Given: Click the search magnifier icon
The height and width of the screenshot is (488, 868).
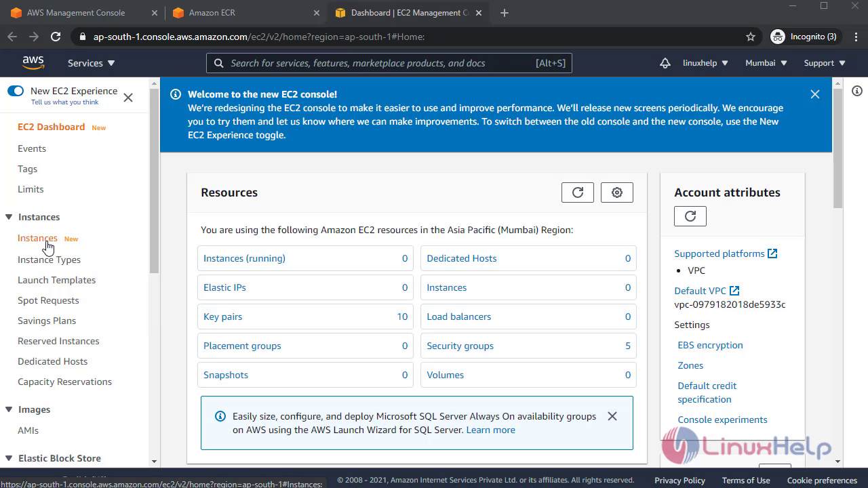Looking at the screenshot, I should 219,63.
